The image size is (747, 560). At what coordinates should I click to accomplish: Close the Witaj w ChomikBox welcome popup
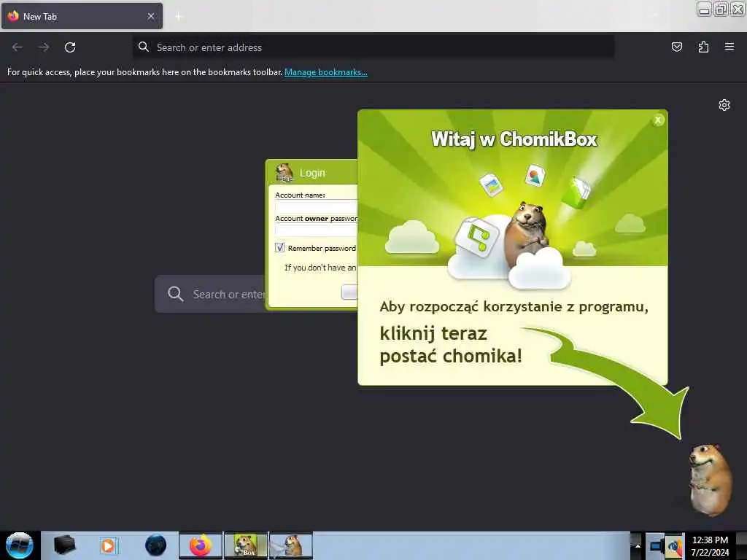[x=658, y=120]
